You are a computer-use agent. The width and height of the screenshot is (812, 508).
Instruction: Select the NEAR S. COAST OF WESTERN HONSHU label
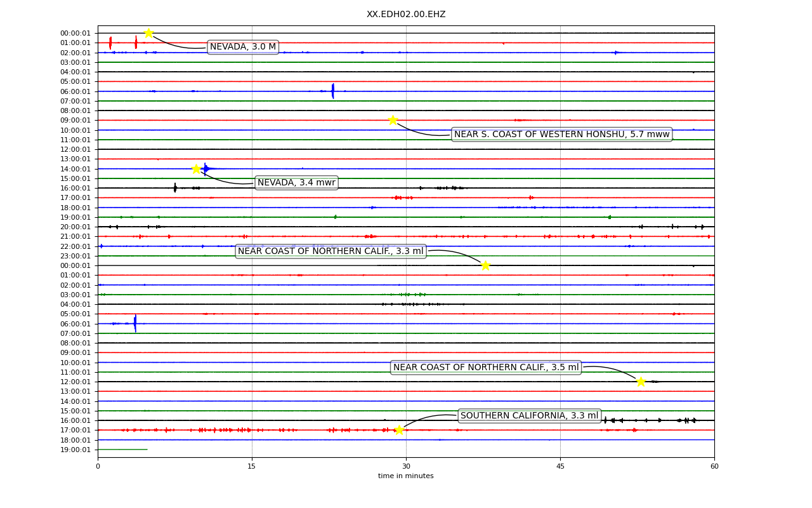click(x=561, y=134)
